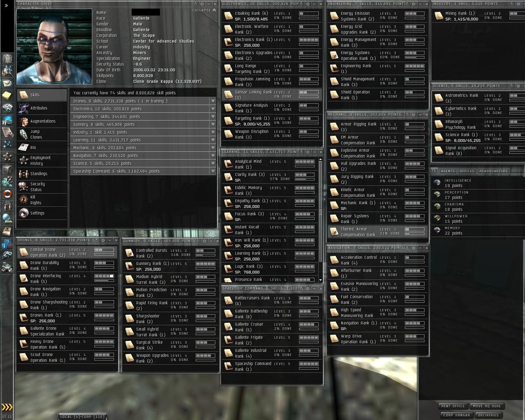525x420 pixels.
Task: Open the Augmentations section
Action: point(42,121)
